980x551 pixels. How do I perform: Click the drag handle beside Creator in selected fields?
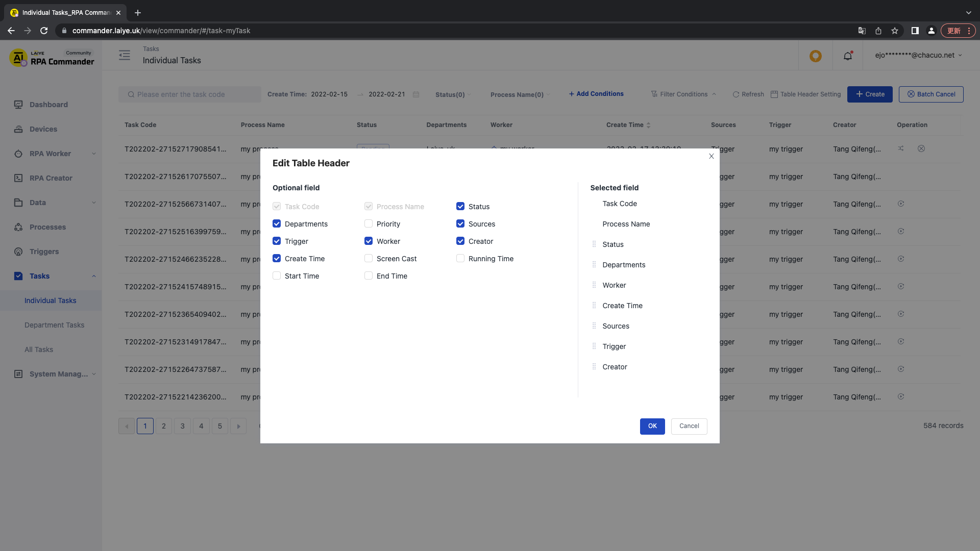[x=594, y=366]
